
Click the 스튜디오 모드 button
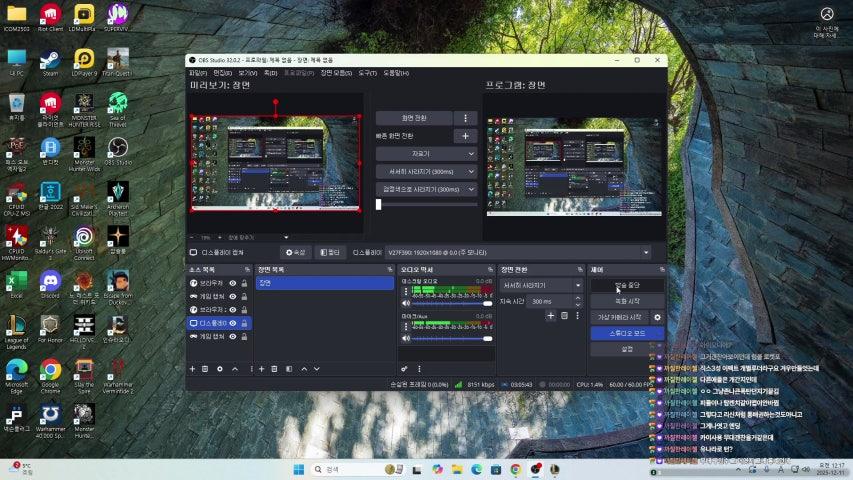[x=626, y=333]
